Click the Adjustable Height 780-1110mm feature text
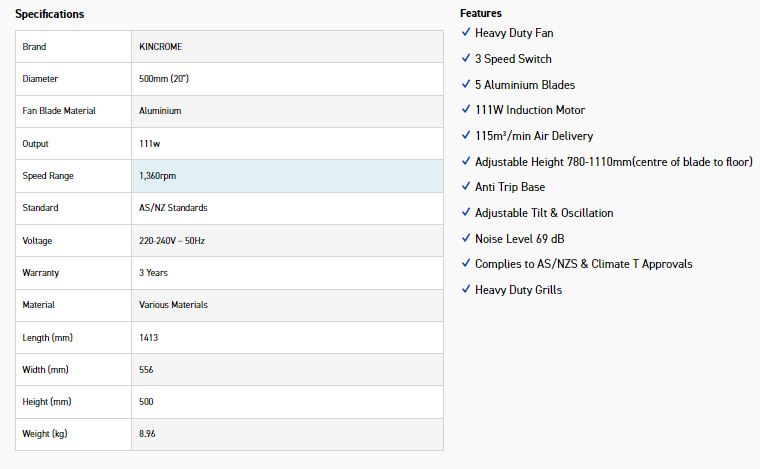760x469 pixels. coord(613,161)
